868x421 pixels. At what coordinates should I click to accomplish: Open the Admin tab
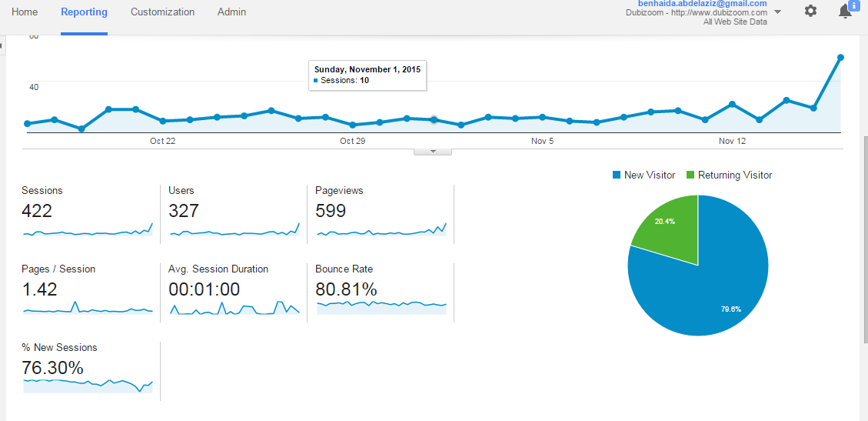(x=232, y=12)
